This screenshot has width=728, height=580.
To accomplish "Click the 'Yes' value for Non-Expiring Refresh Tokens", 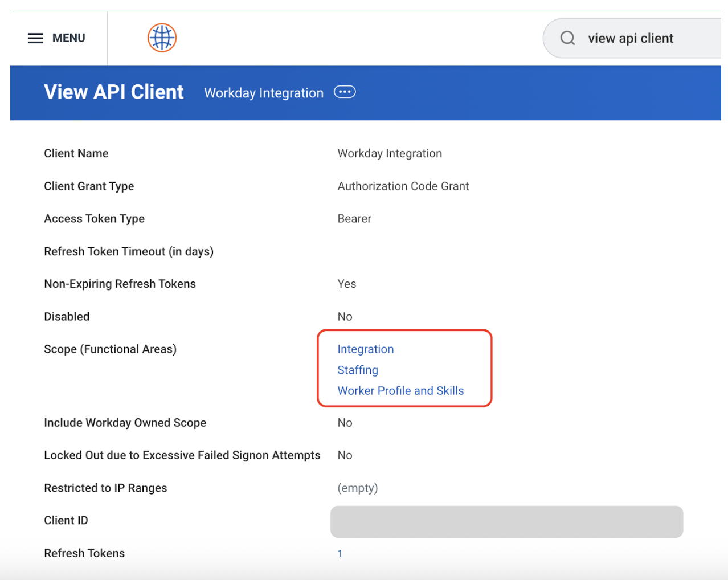I will [346, 284].
